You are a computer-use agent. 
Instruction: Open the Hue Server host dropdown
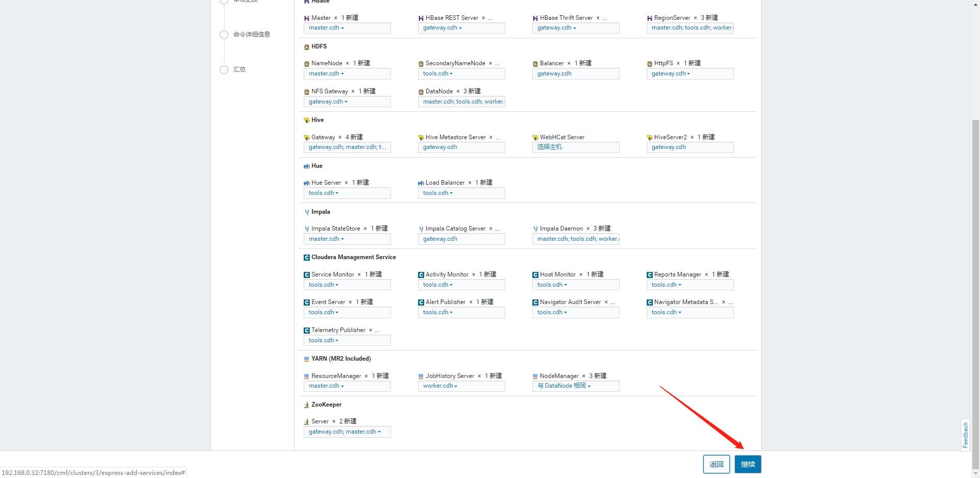tap(347, 193)
